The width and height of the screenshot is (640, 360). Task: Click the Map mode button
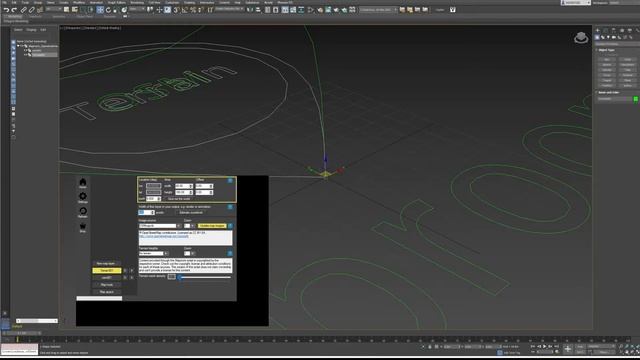[x=107, y=285]
